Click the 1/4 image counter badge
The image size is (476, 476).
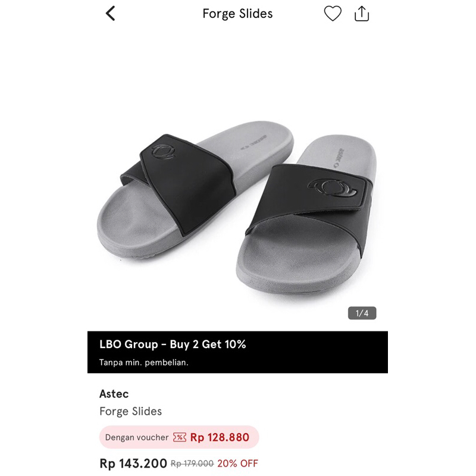tap(362, 313)
